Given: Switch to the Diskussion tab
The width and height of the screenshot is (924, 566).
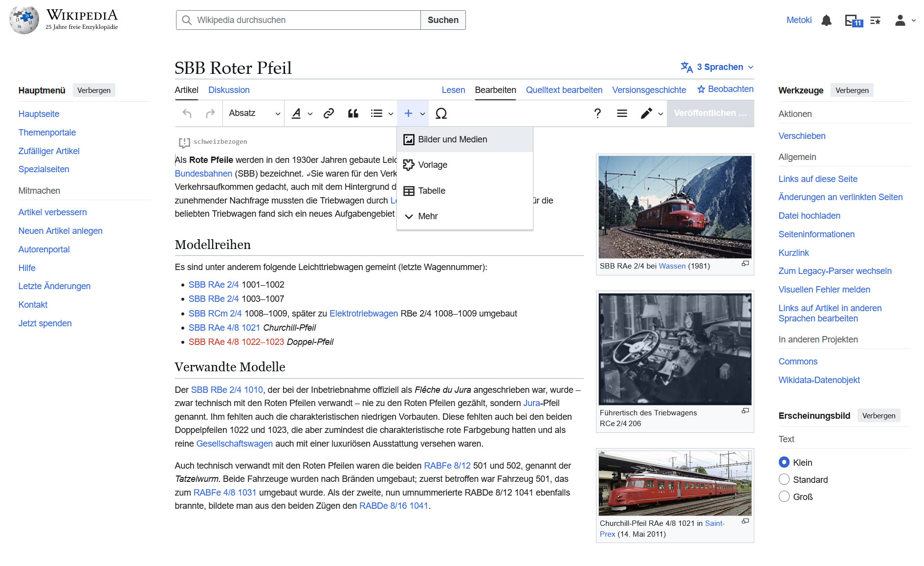Looking at the screenshot, I should pyautogui.click(x=229, y=90).
